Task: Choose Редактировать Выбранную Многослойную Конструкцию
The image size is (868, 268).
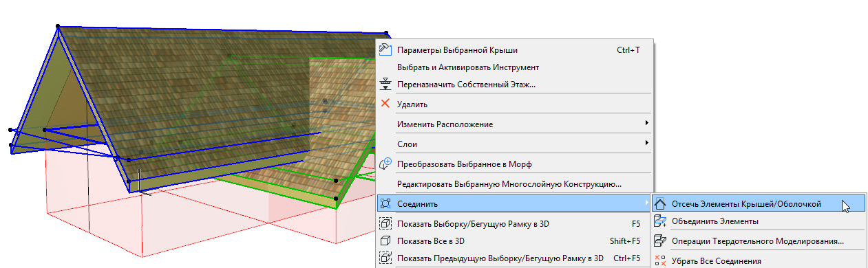Action: [514, 184]
